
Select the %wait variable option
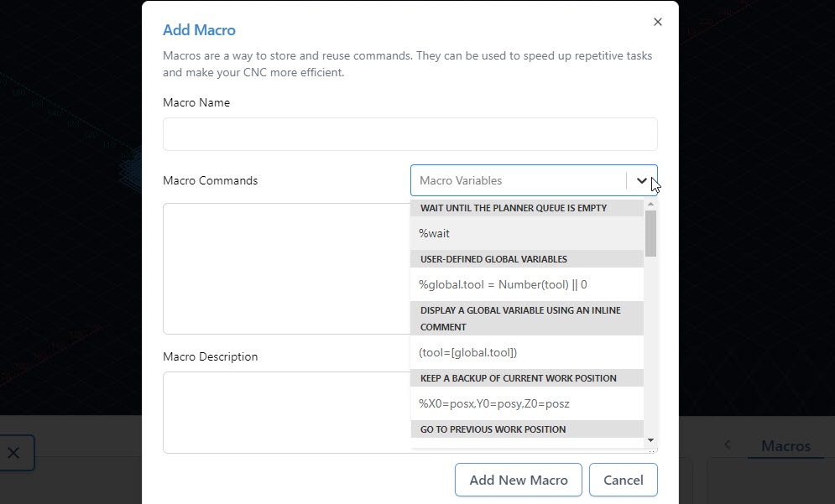[527, 233]
